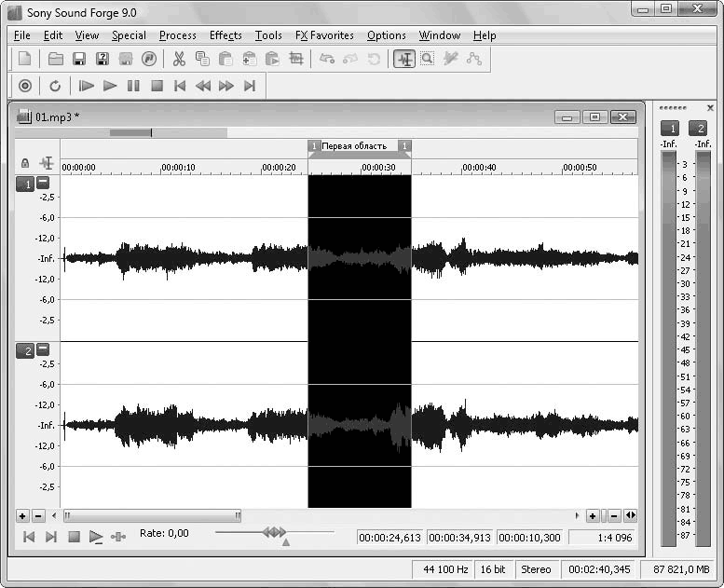
Task: Toggle the lock icon left of the time ruler
Action: click(25, 163)
